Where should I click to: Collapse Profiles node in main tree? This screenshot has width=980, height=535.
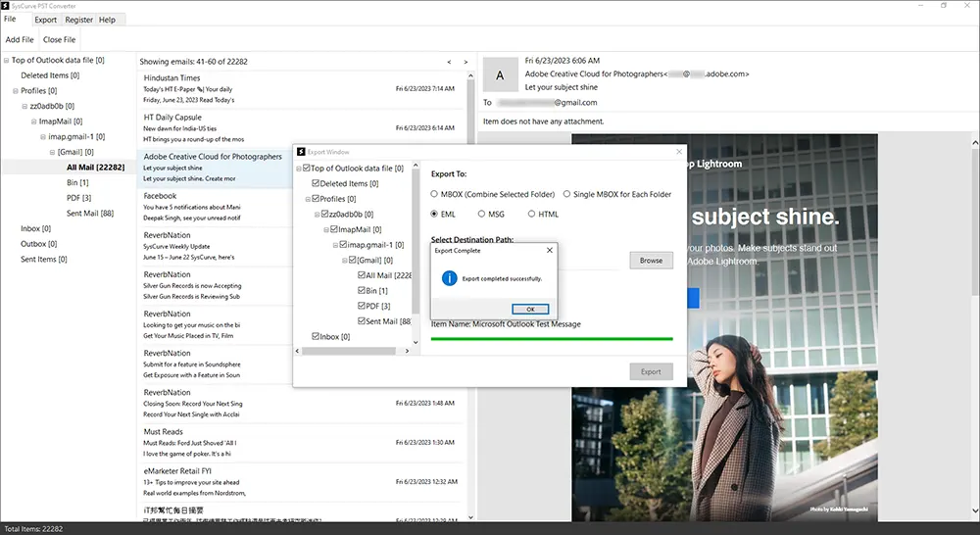pyautogui.click(x=16, y=91)
